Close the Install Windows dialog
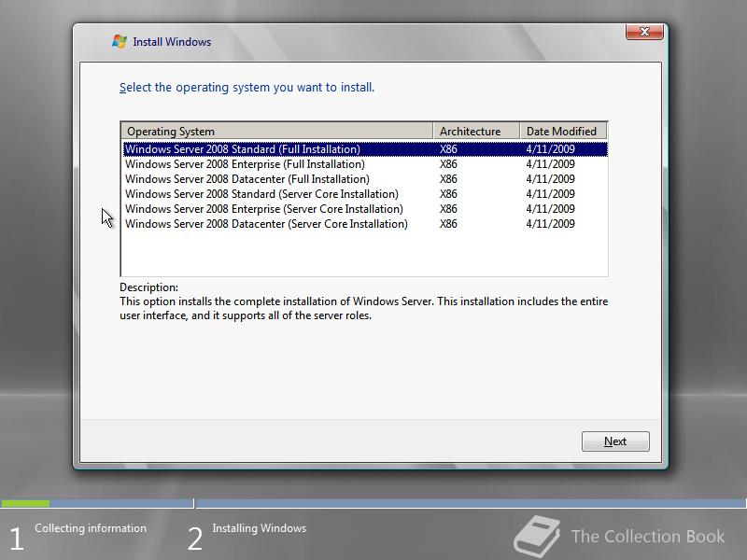 [x=644, y=32]
